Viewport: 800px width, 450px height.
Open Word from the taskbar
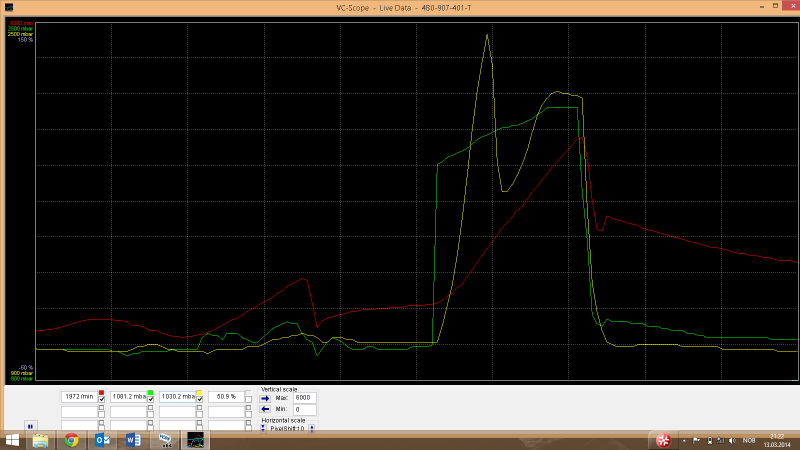(134, 440)
